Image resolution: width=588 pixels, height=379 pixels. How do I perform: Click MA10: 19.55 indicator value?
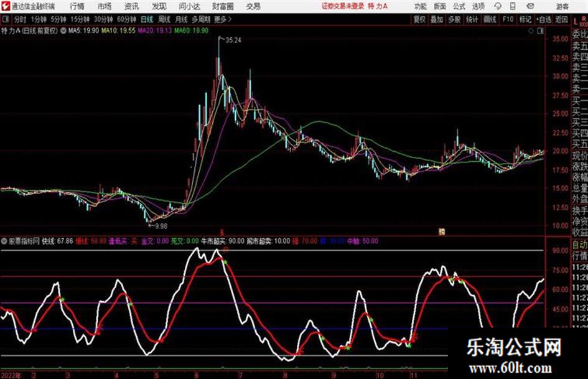pos(118,30)
